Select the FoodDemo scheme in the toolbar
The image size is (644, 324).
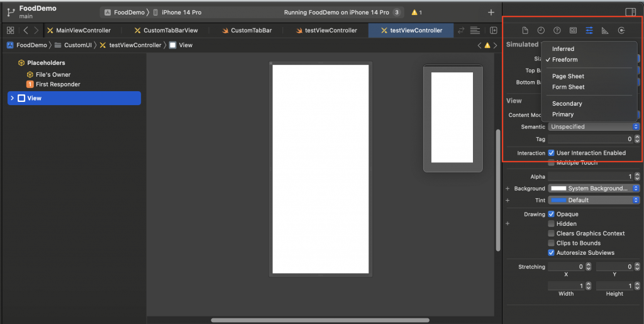125,13
